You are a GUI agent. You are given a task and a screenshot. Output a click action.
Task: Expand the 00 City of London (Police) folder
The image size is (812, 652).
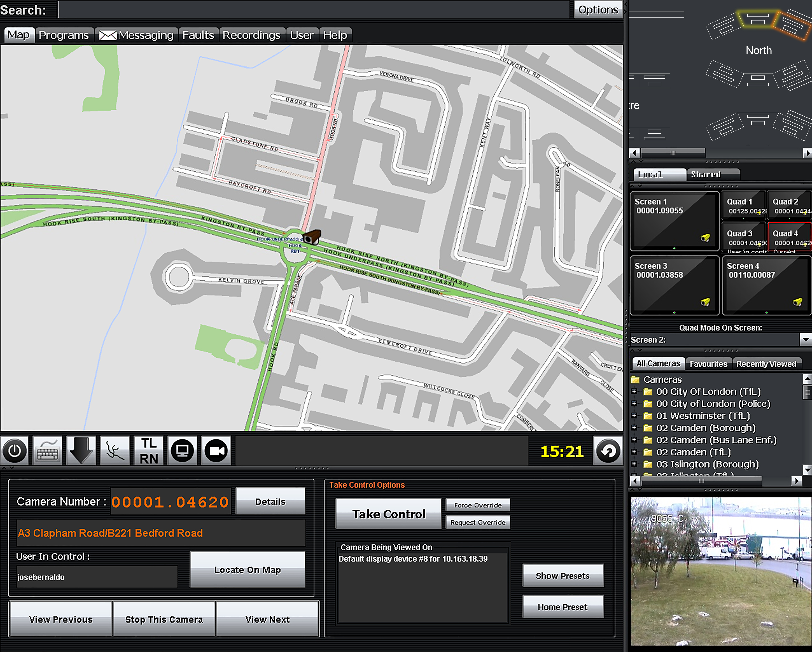tap(634, 404)
